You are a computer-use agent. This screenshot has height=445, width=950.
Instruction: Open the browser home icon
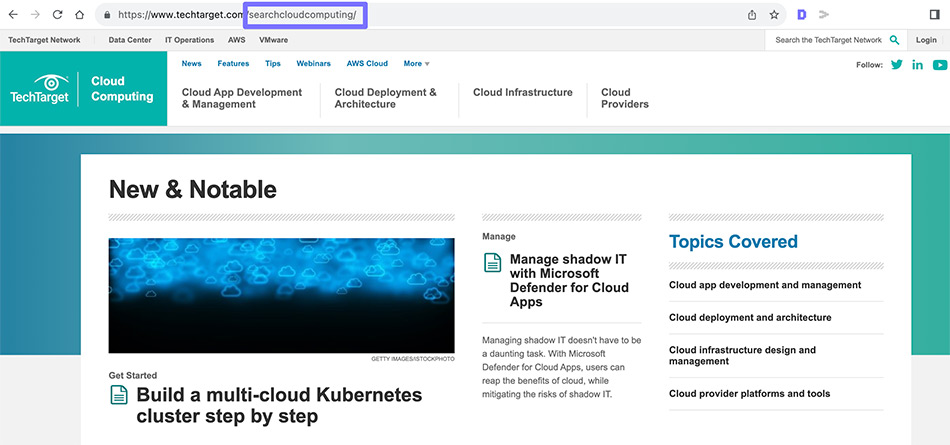point(79,15)
